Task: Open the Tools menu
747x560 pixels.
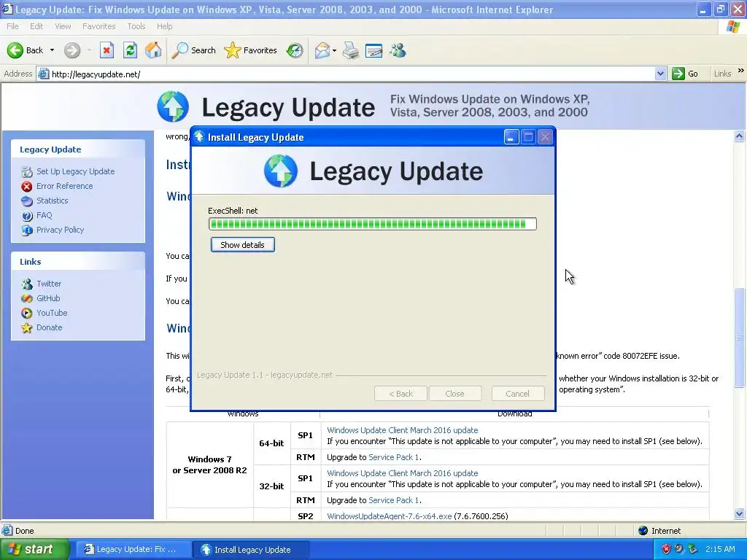Action: point(136,26)
